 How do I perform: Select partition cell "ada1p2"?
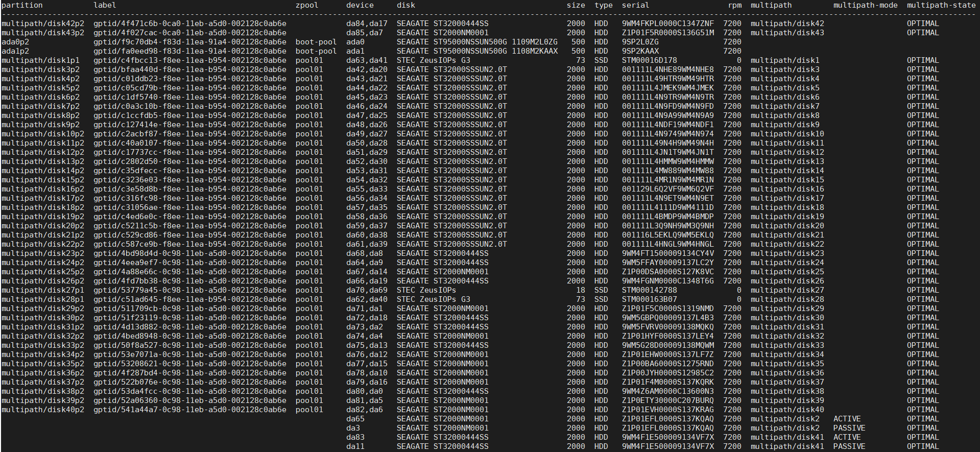pyautogui.click(x=15, y=51)
